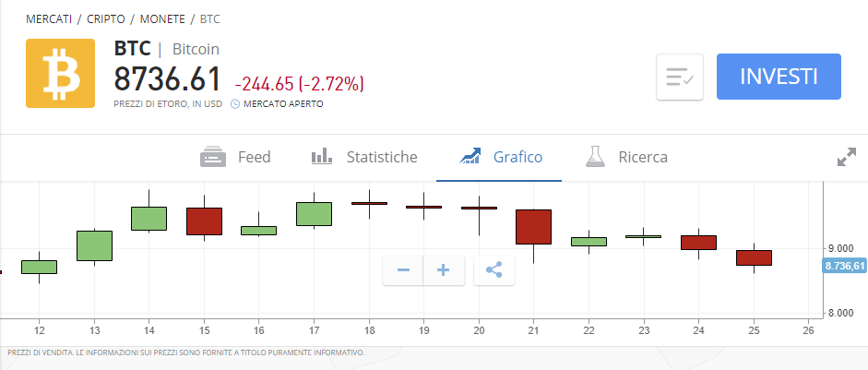Click the BTC breadcrumb item
Image resolution: width=868 pixels, height=370 pixels.
(209, 19)
